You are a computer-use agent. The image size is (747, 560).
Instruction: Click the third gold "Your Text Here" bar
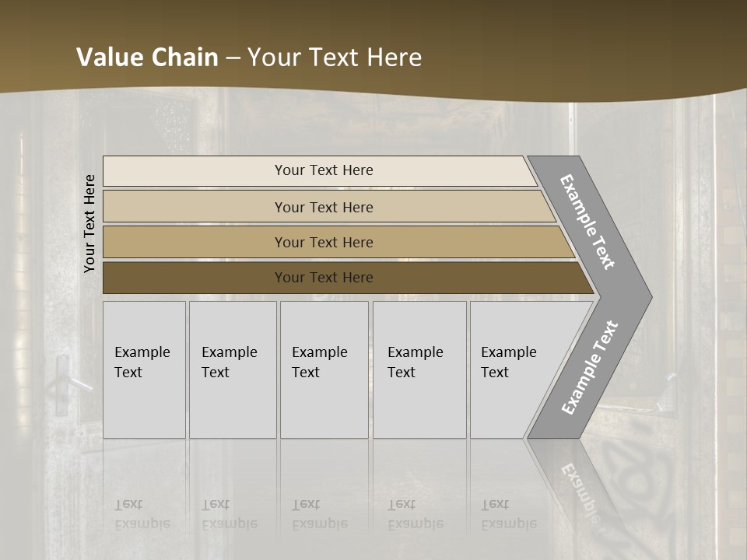click(323, 242)
